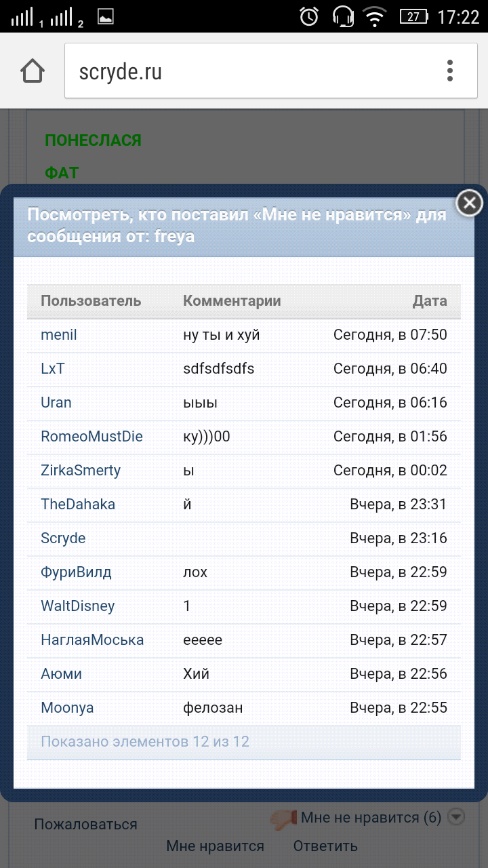Viewport: 488px width, 868px height.
Task: Open LxT's user profile
Action: point(52,368)
